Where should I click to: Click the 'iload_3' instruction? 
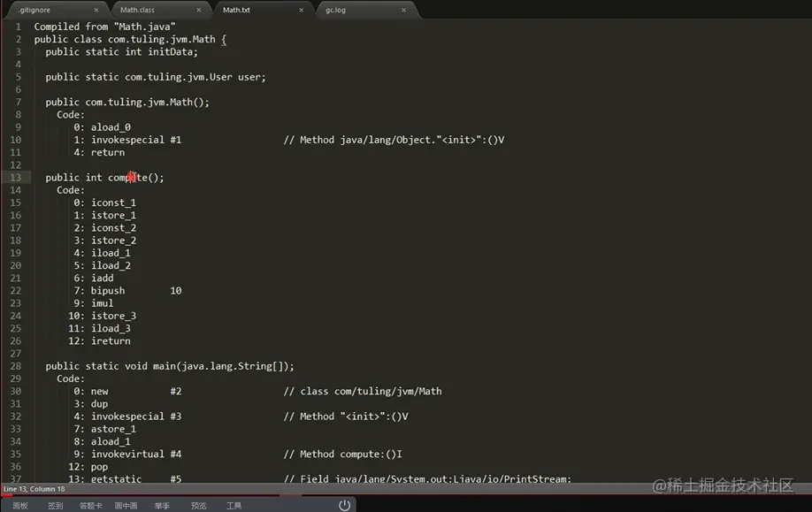tap(111, 329)
